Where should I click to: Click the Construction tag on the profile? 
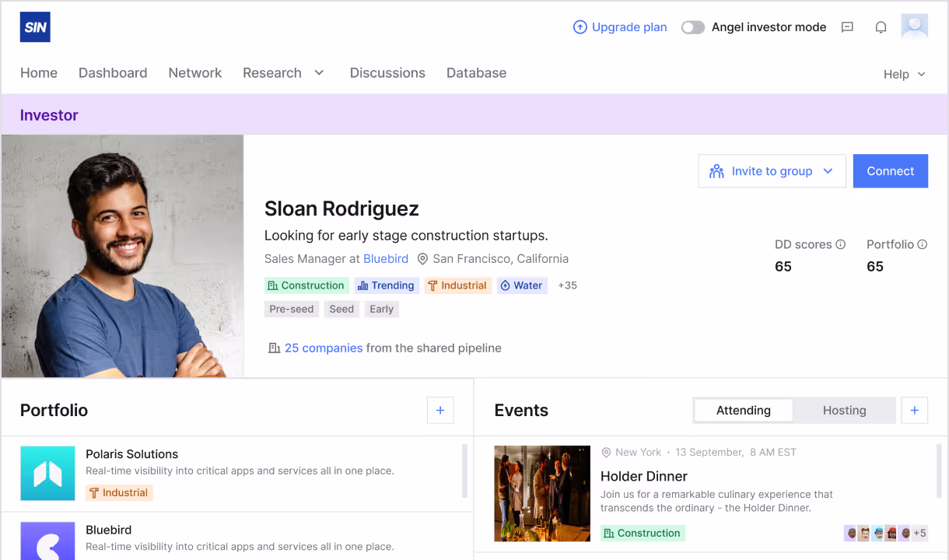click(x=306, y=285)
